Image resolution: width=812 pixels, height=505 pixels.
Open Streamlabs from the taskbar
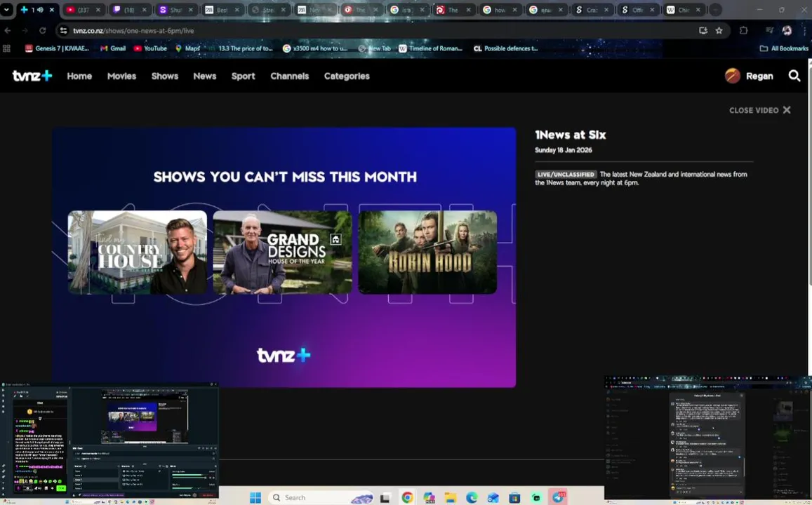(536, 498)
